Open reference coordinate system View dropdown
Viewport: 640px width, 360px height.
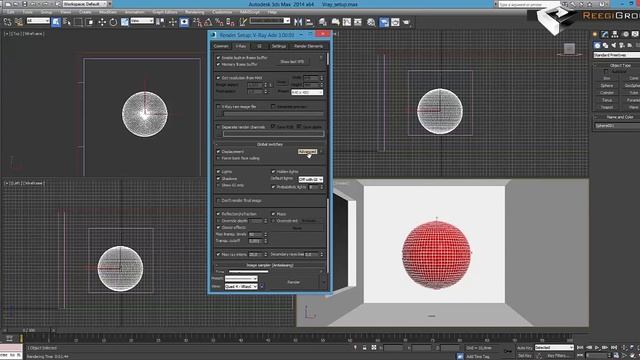click(142, 20)
